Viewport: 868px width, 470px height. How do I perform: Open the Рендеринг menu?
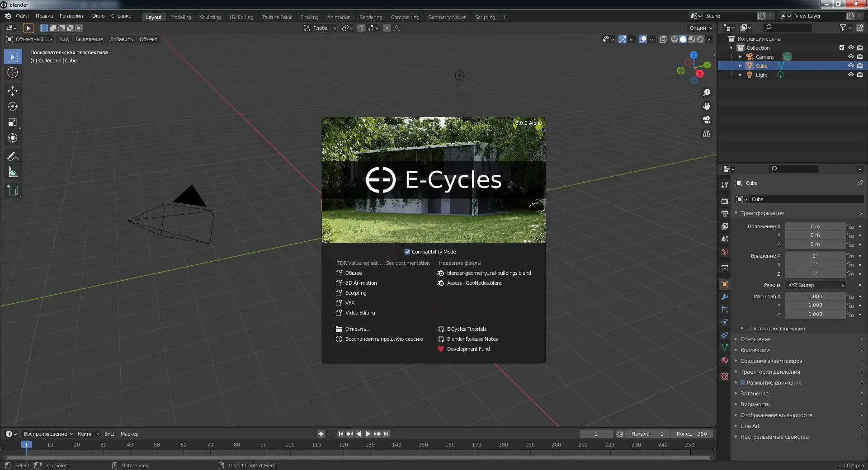pyautogui.click(x=72, y=16)
